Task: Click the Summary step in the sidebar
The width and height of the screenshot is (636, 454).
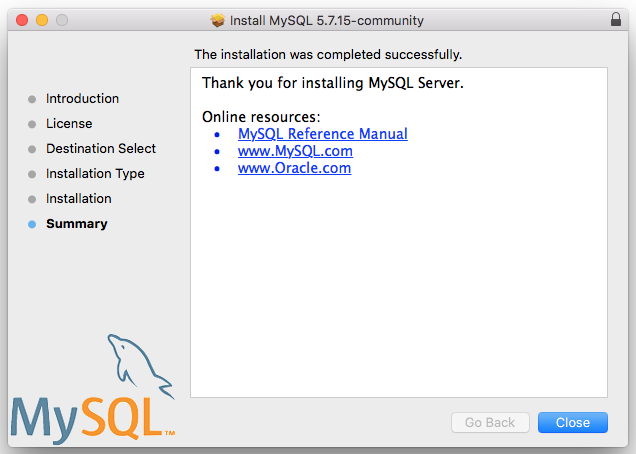Action: (x=77, y=224)
